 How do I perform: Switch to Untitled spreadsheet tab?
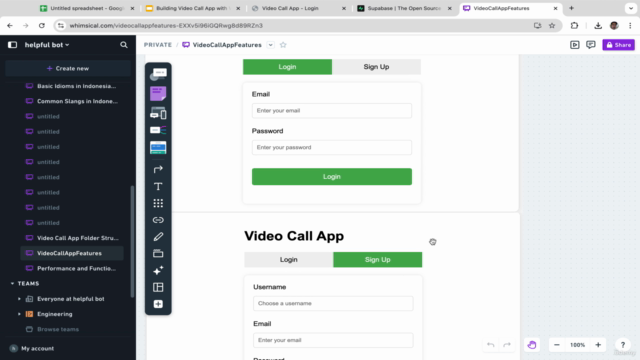click(x=88, y=8)
